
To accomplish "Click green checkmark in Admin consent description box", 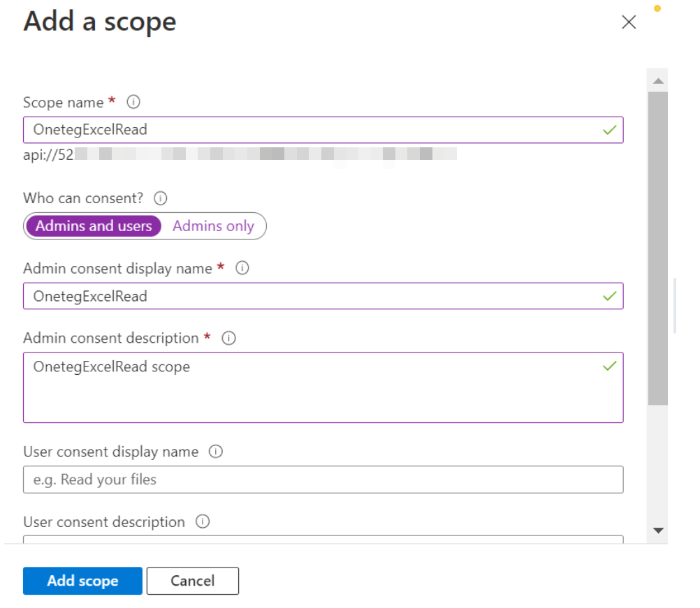I will click(609, 366).
